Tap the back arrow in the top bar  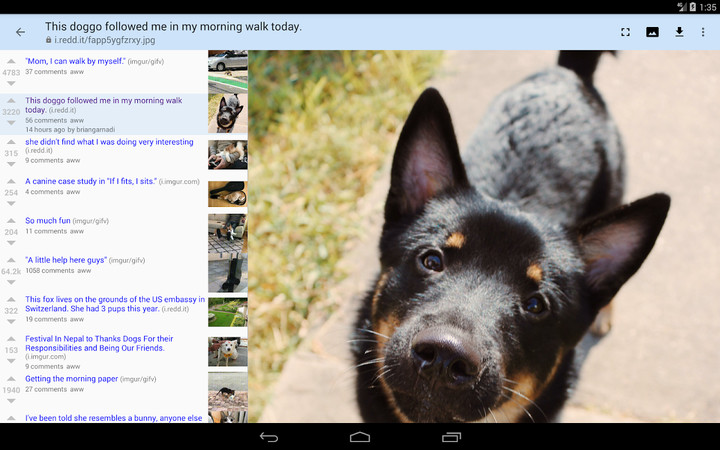[20, 32]
